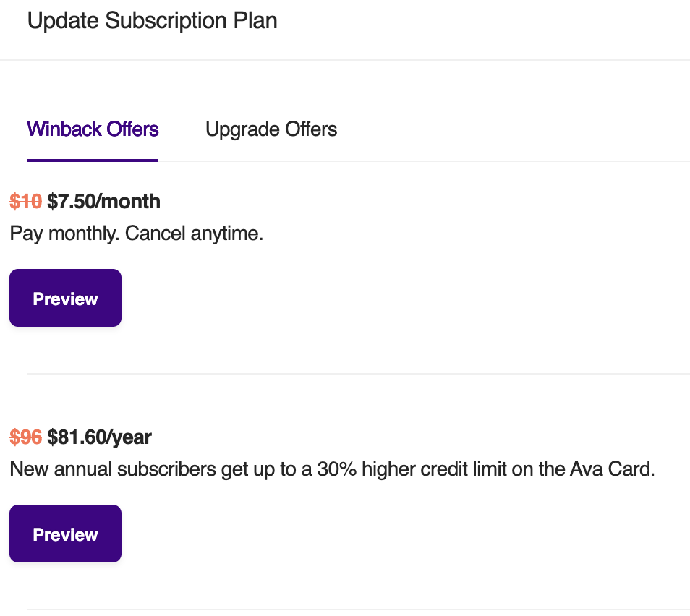Click the Update Subscription Plan heading
The image size is (690, 616).
[152, 20]
